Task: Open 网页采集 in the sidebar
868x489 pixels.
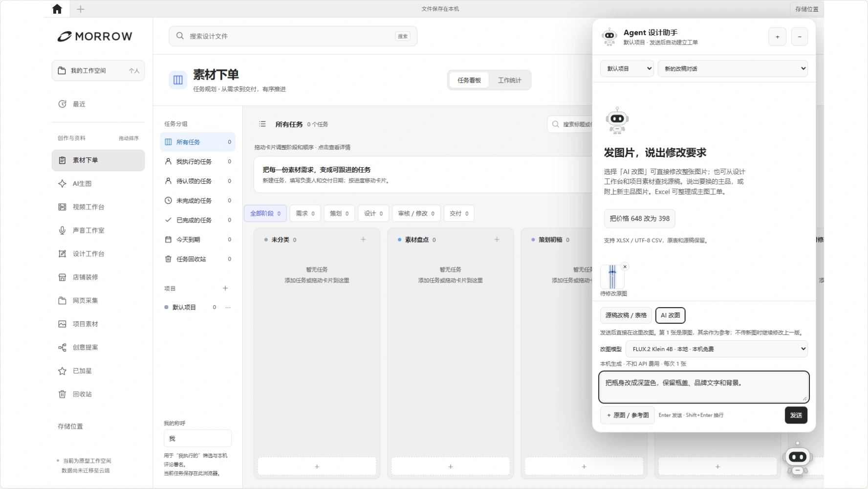Action: [x=98, y=301]
